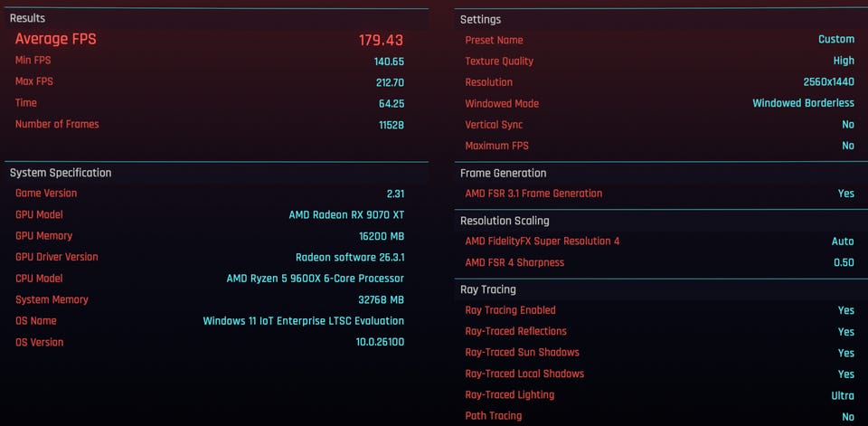Click the CPU Model processor name
The width and height of the screenshot is (868, 426).
pyautogui.click(x=315, y=279)
